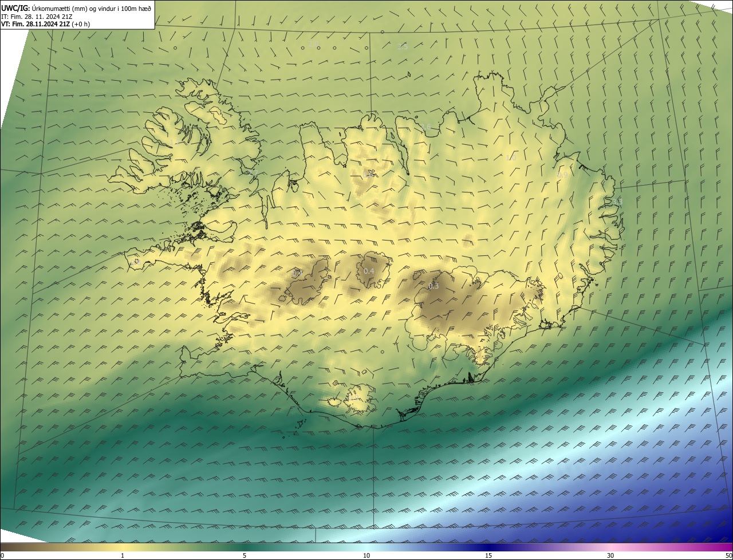Click the '0.9' value label on the map
Image resolution: width=733 pixels, height=560 pixels.
coord(561,175)
